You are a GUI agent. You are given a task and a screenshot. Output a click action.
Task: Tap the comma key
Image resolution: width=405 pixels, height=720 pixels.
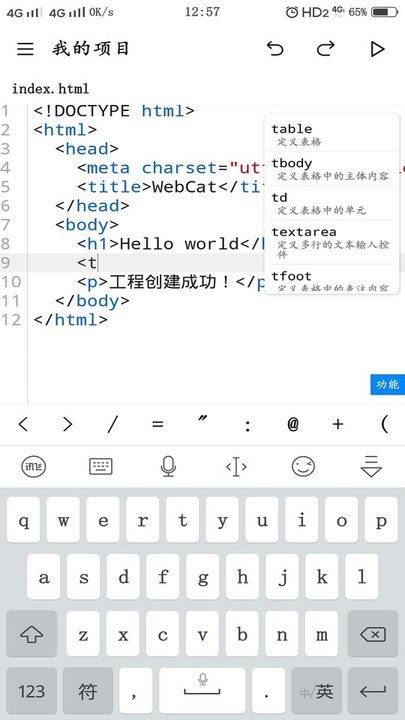click(x=135, y=691)
